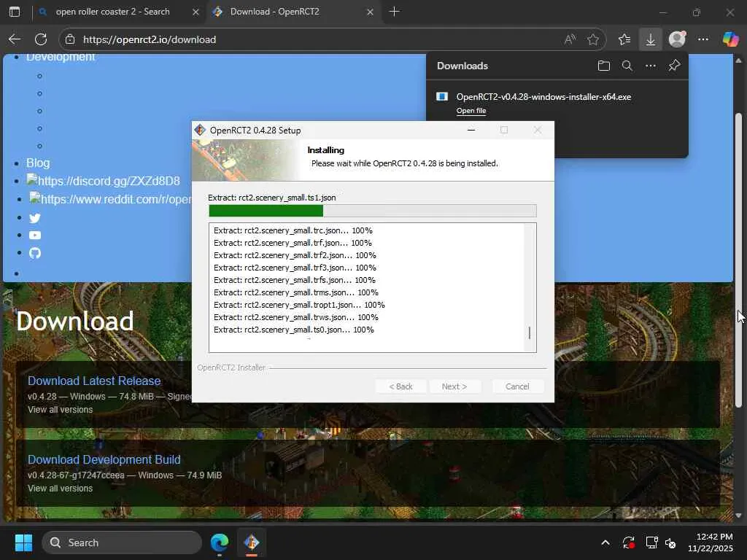Viewport: 747px width, 560px height.
Task: Click the Blog link
Action: tap(38, 163)
